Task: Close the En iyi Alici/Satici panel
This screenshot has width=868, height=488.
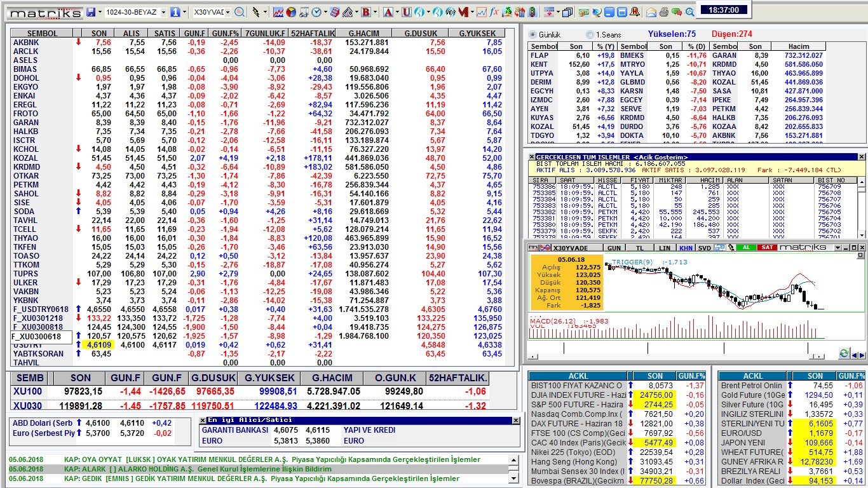Action: (x=516, y=420)
